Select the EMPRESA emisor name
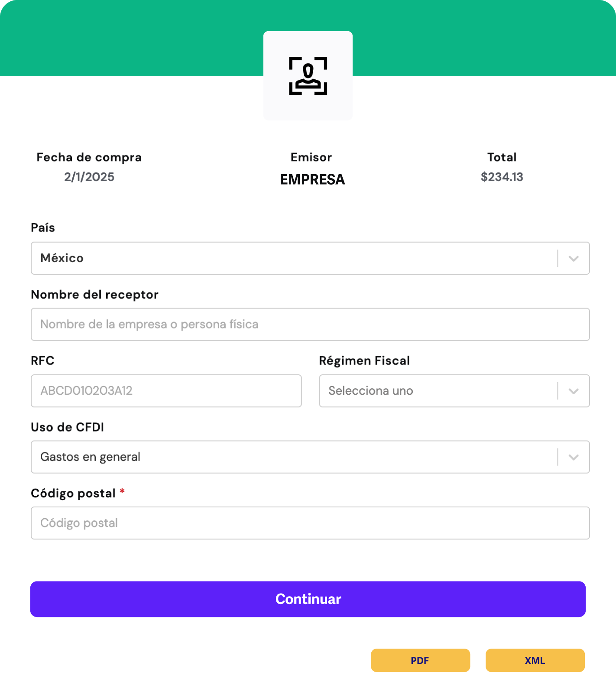 click(x=312, y=179)
